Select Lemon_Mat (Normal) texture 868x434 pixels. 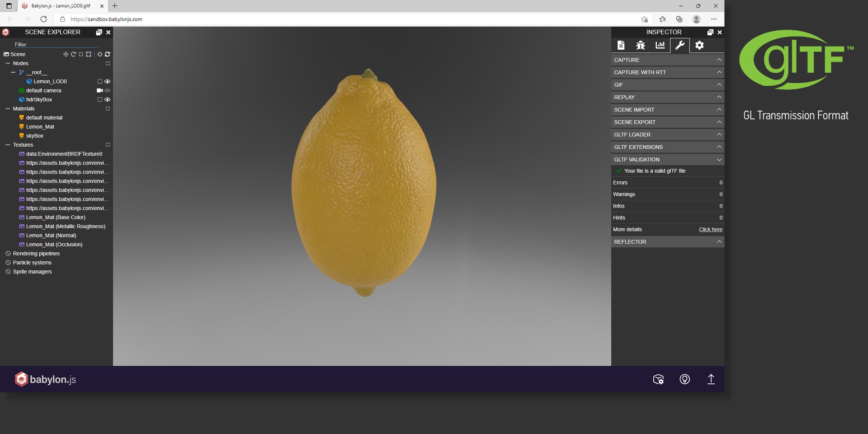51,235
